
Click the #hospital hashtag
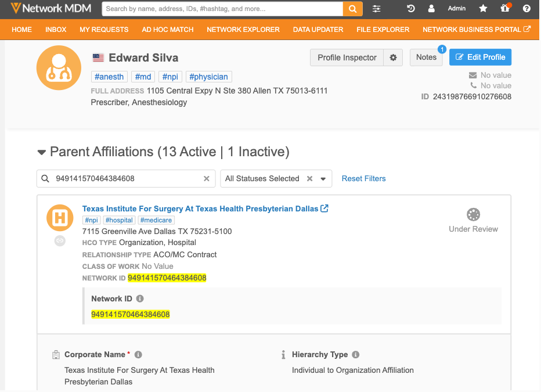pyautogui.click(x=119, y=220)
